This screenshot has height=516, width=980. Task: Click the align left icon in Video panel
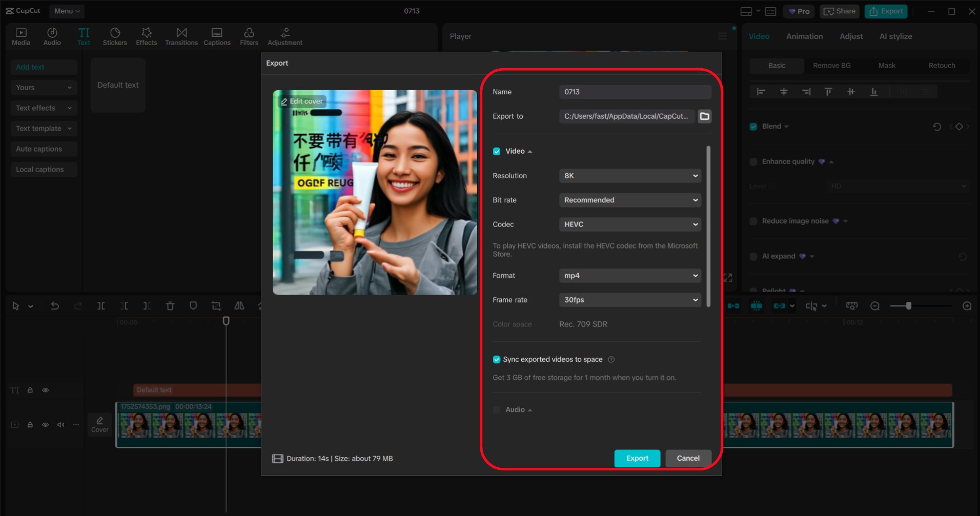(x=761, y=92)
